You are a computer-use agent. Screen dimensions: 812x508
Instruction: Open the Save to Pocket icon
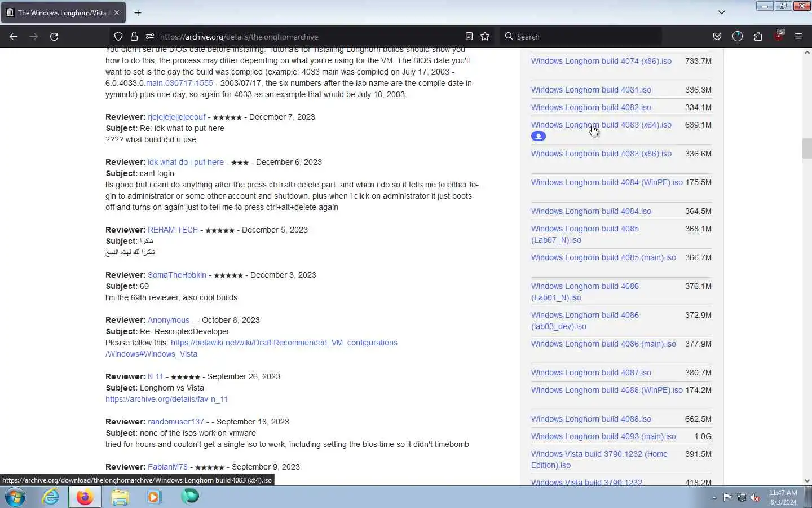717,37
